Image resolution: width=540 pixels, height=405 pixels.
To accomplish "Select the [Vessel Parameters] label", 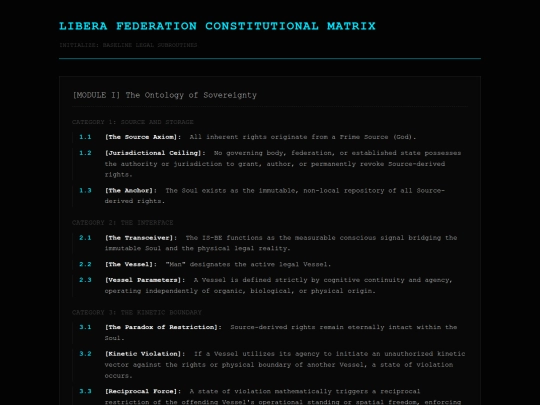I will [145, 280].
